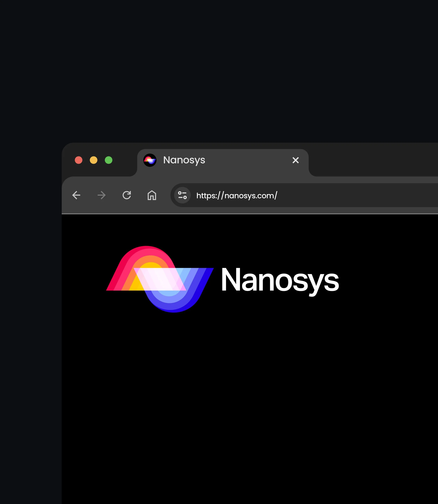
Task: Open site settings icon in address bar
Action: point(182,195)
